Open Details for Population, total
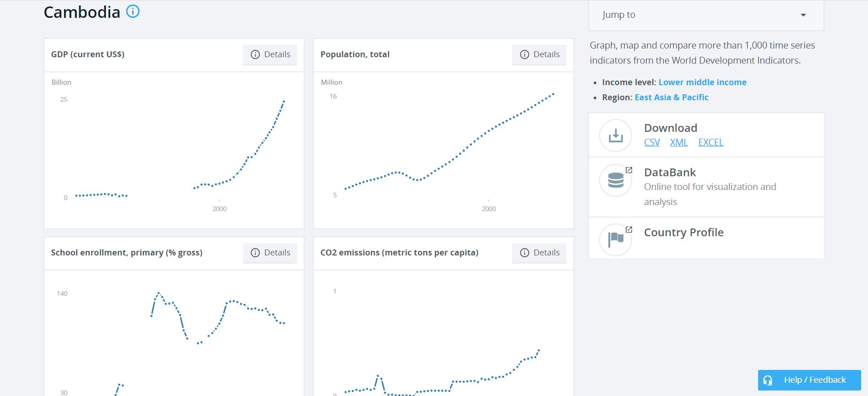 tap(540, 54)
